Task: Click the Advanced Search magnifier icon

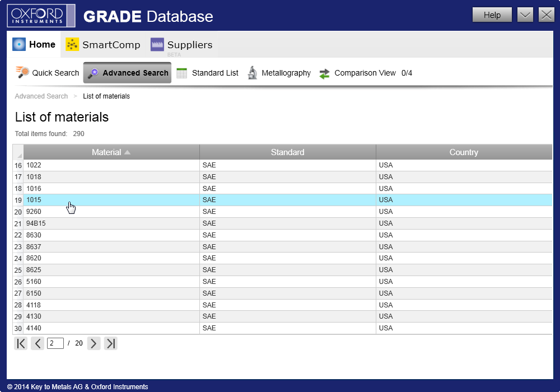Action: point(93,73)
